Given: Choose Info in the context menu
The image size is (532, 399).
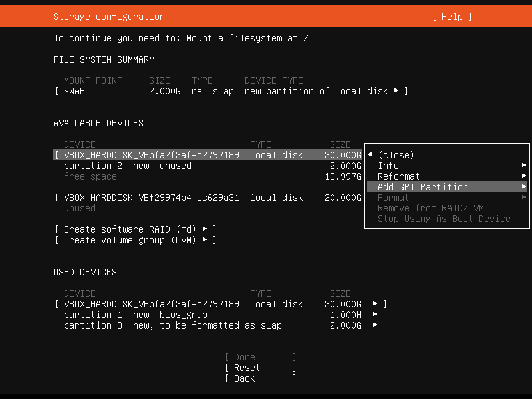Looking at the screenshot, I should 388,166.
